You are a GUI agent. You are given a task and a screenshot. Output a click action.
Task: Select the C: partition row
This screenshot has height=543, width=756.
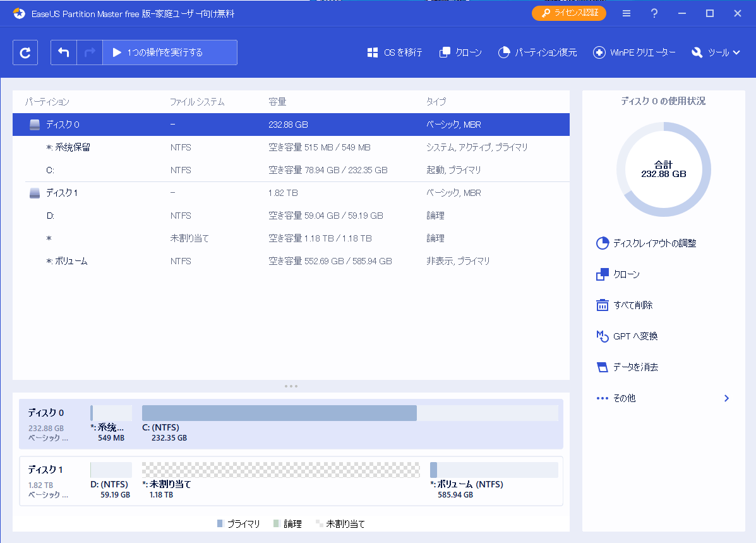point(291,170)
